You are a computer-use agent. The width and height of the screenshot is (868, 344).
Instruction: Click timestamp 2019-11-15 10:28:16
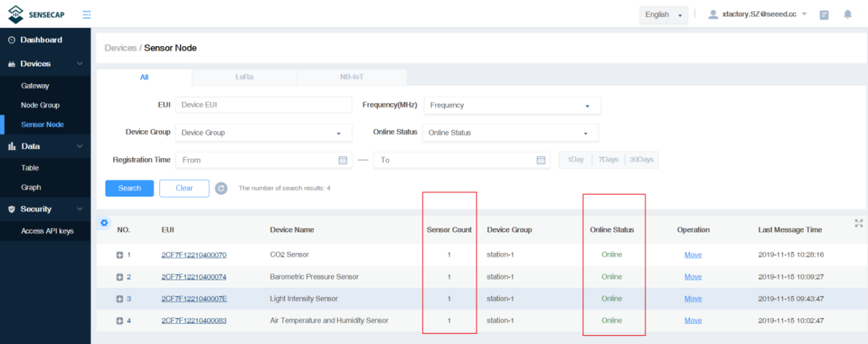click(x=791, y=255)
